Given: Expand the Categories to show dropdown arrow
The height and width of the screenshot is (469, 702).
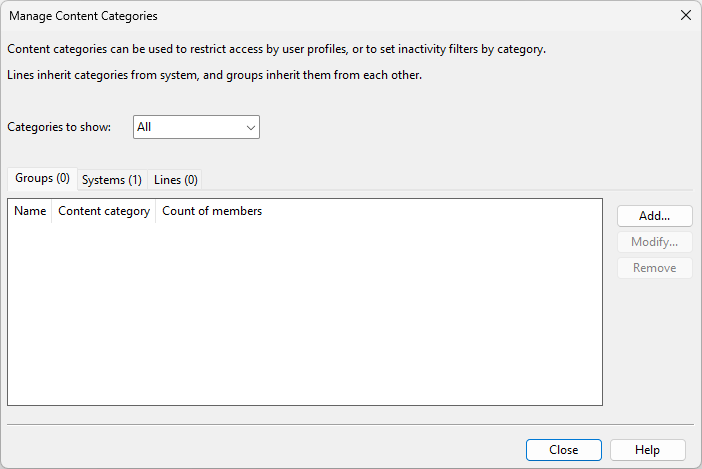Looking at the screenshot, I should [249, 127].
